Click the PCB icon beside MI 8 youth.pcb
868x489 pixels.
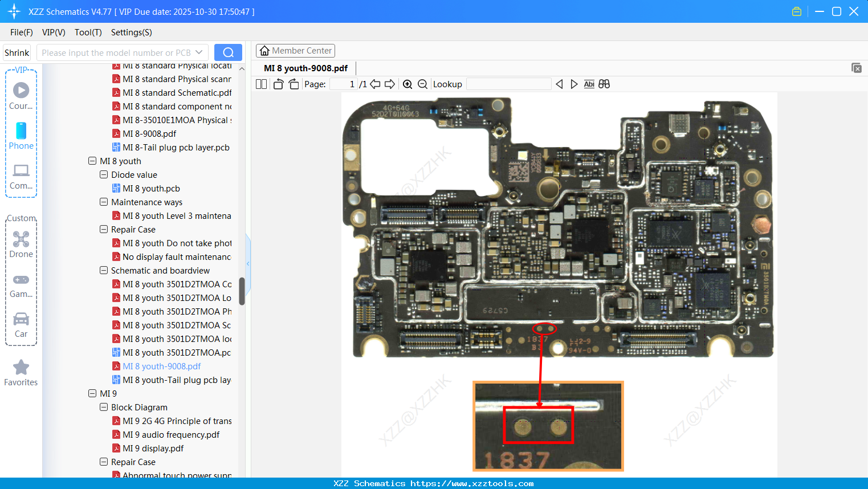116,189
